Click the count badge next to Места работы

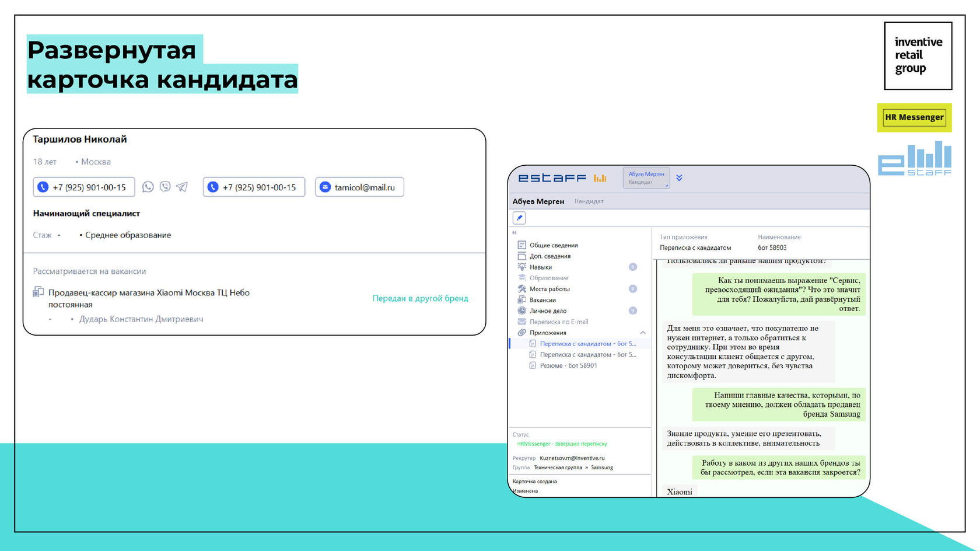pyautogui.click(x=633, y=289)
